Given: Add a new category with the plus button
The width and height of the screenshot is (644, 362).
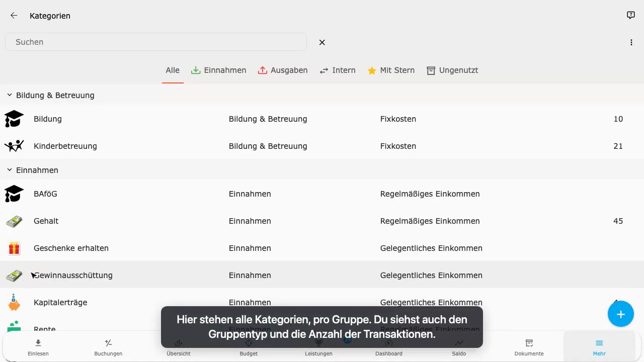Looking at the screenshot, I should (621, 314).
